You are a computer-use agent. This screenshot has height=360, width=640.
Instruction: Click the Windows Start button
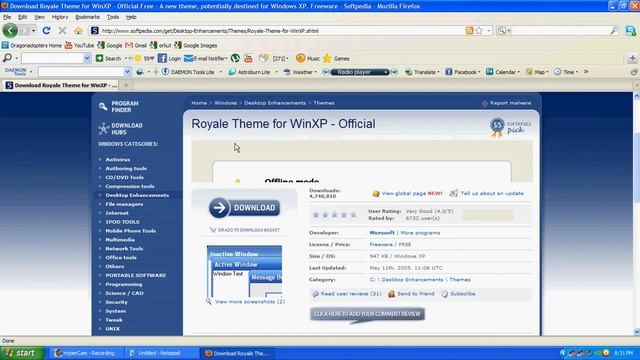[x=22, y=353]
